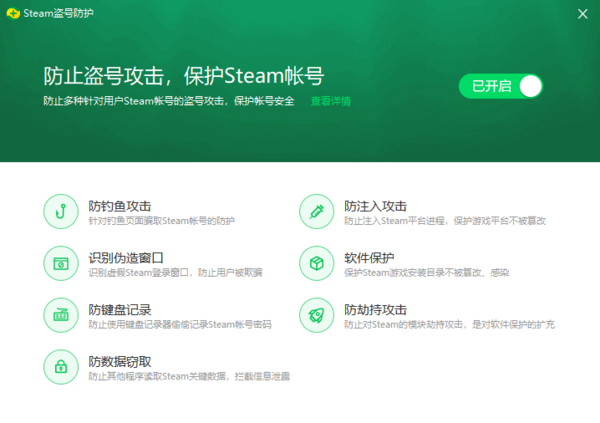600x423 pixels.
Task: Click the padlock data theft protection icon
Action: click(x=61, y=367)
